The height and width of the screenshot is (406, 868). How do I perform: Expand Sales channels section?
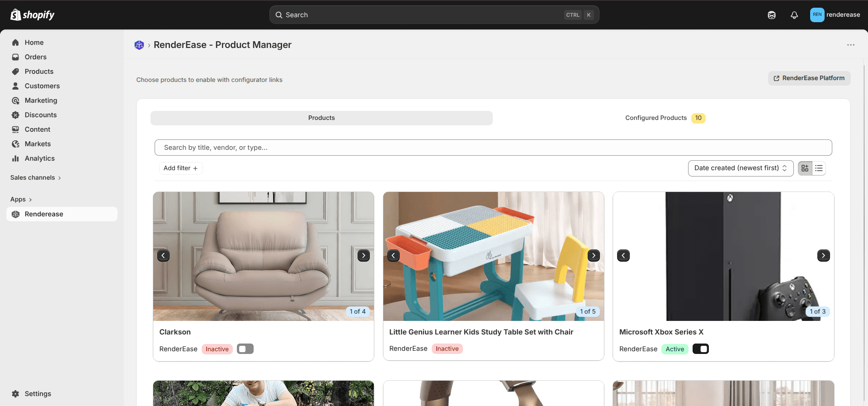click(36, 178)
